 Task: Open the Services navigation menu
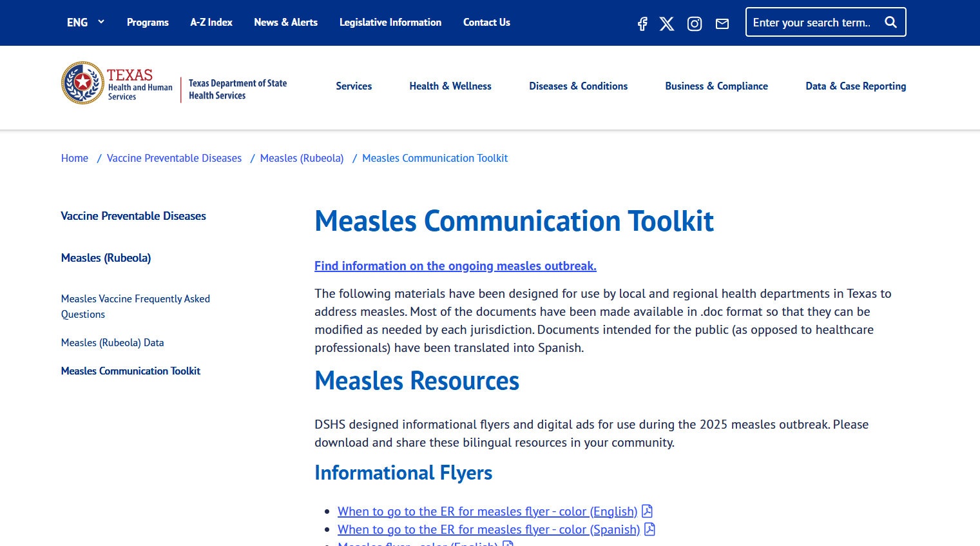tap(354, 86)
